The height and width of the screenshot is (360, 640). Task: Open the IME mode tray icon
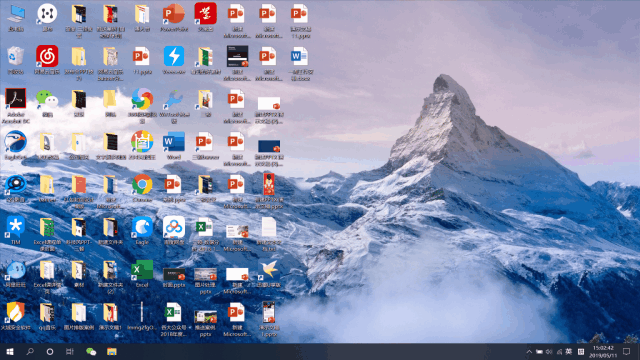click(x=581, y=352)
